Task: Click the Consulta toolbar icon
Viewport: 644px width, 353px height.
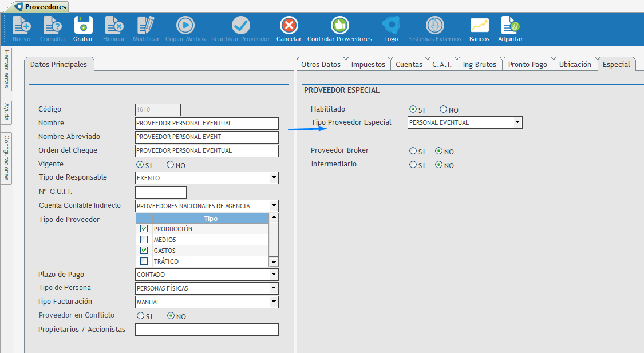Action: [52, 26]
